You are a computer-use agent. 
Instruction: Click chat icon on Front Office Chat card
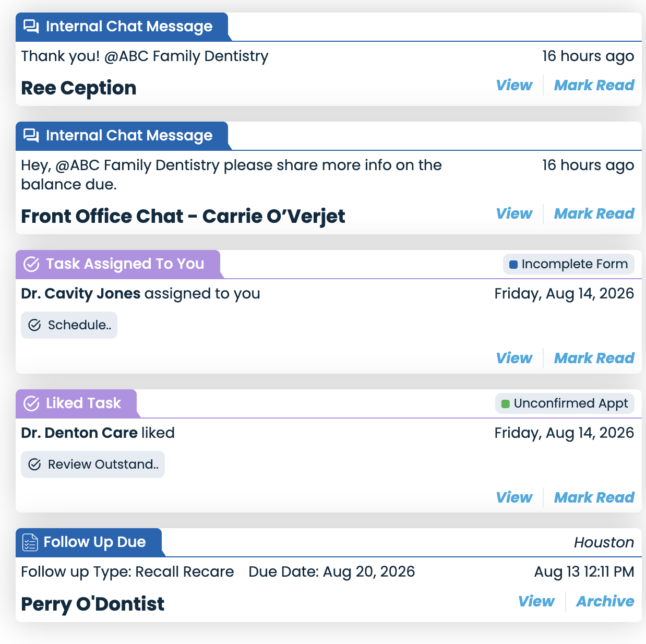31,136
